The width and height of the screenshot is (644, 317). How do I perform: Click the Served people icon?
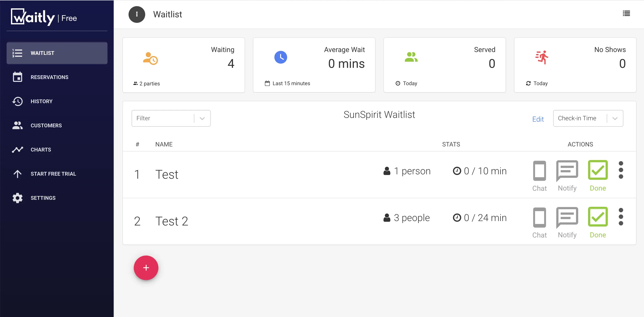(411, 57)
